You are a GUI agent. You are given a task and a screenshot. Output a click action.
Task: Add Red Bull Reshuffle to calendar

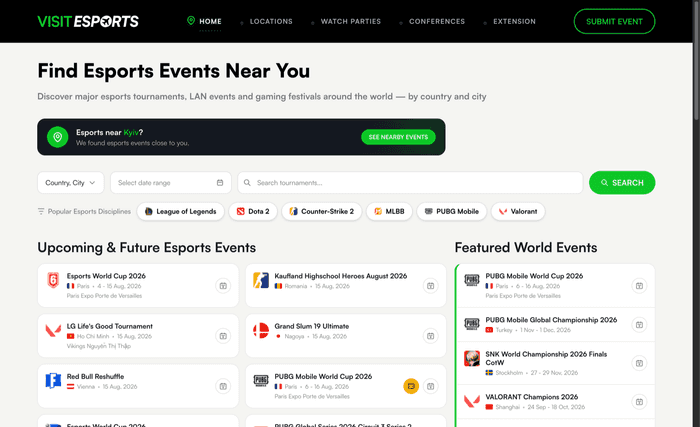coord(223,386)
